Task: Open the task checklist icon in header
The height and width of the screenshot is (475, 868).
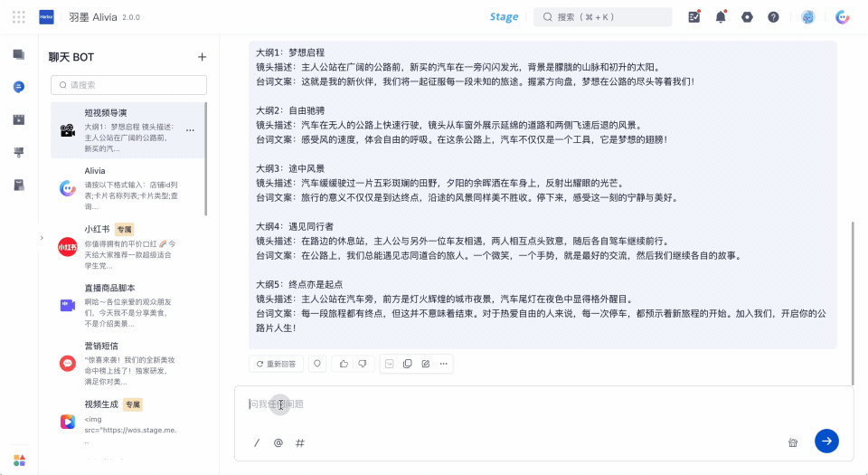Action: pos(694,17)
